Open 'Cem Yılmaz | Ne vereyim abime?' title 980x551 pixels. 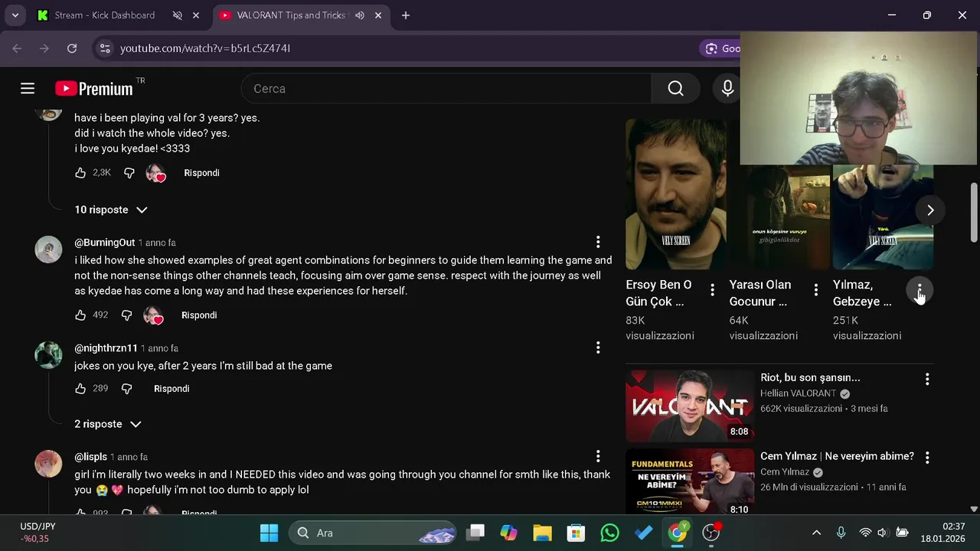pyautogui.click(x=837, y=456)
